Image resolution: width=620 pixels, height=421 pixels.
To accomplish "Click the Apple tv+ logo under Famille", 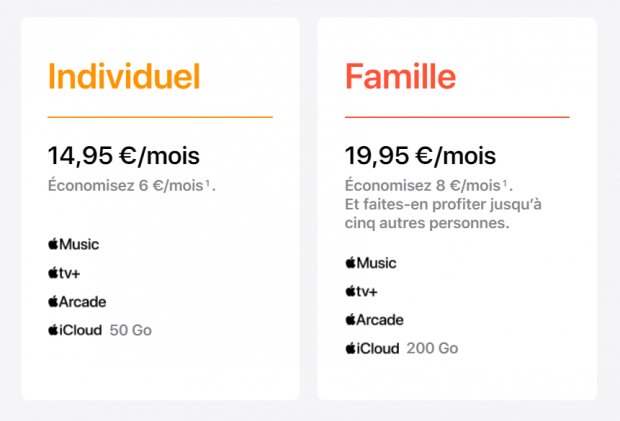I will tap(361, 291).
